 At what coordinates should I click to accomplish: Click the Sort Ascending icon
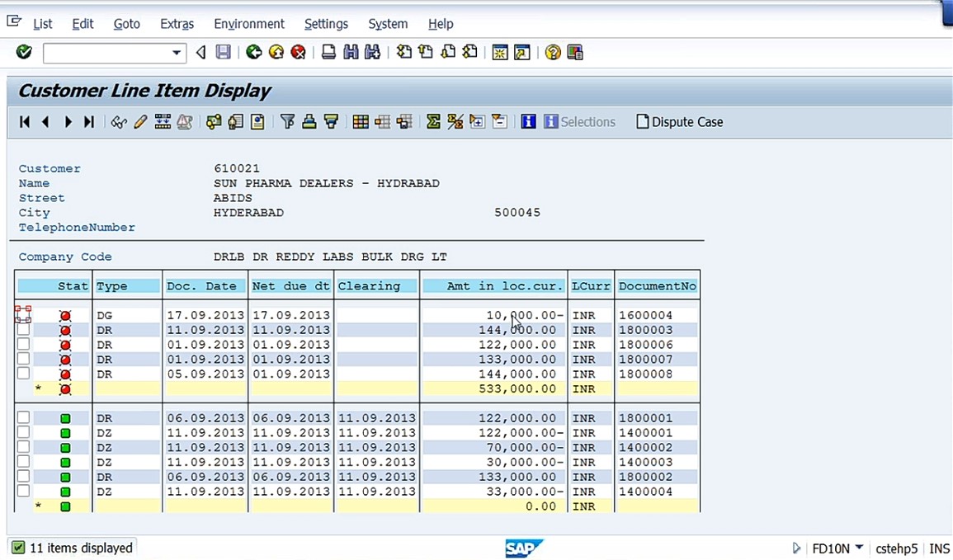point(309,122)
